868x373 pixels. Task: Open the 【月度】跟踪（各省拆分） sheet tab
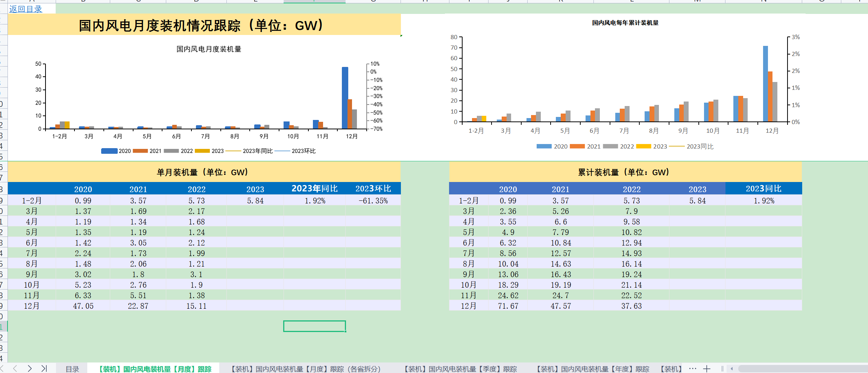point(305,369)
